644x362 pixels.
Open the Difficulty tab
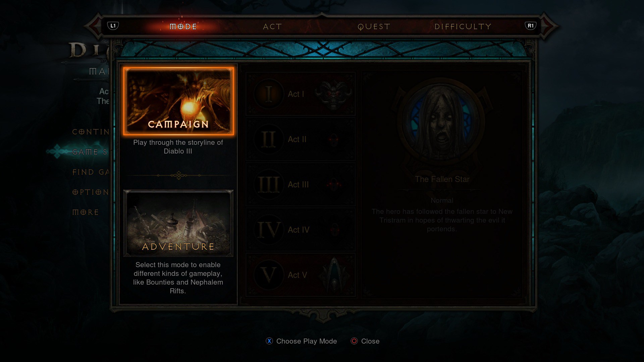coord(463,26)
